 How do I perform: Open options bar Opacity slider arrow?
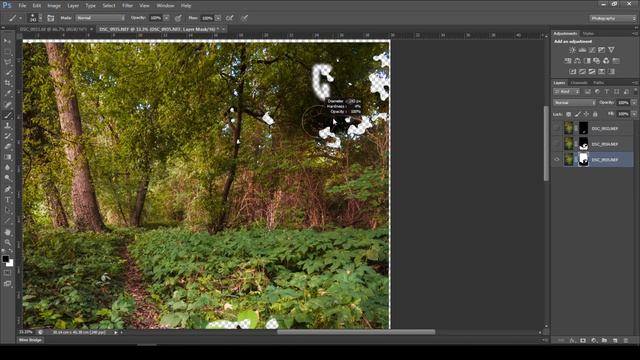click(x=166, y=18)
